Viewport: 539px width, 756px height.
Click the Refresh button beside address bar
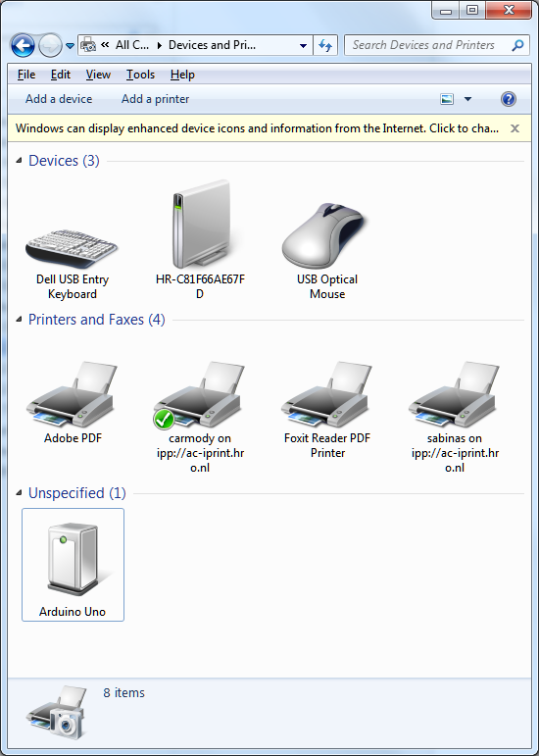(325, 46)
